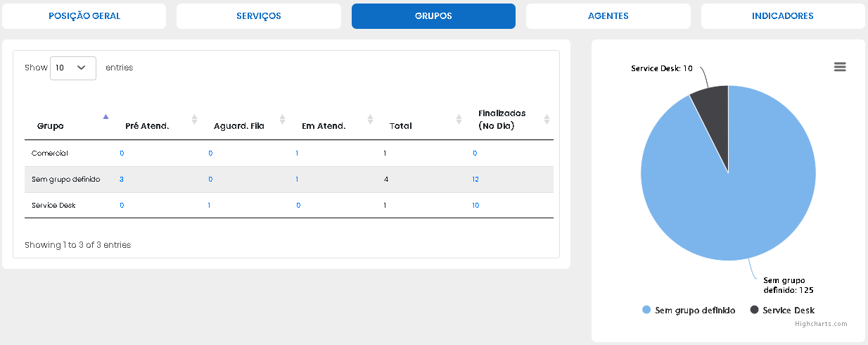868x345 pixels.
Task: Sort table by Grupo column arrow
Action: pos(106,117)
